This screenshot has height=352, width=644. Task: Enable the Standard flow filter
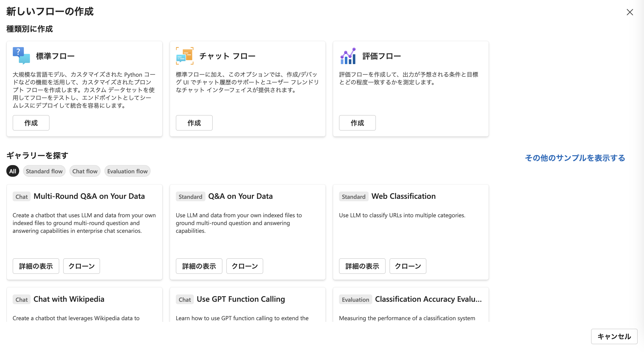click(44, 171)
